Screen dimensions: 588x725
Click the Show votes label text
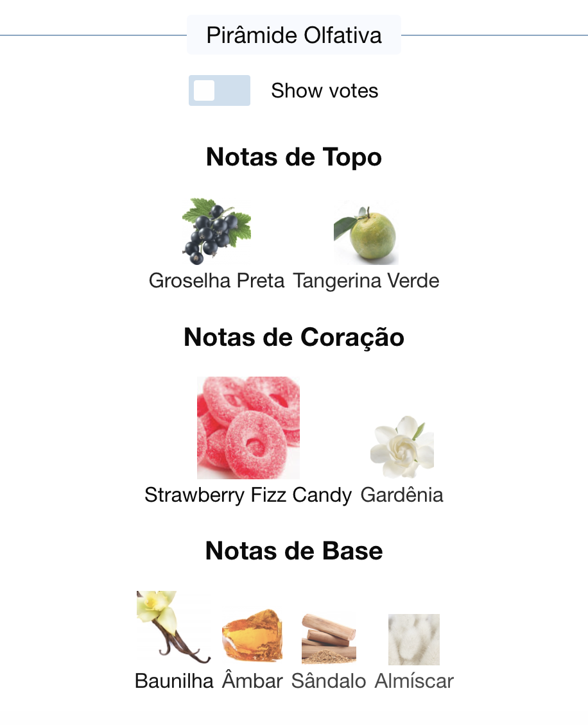[324, 90]
